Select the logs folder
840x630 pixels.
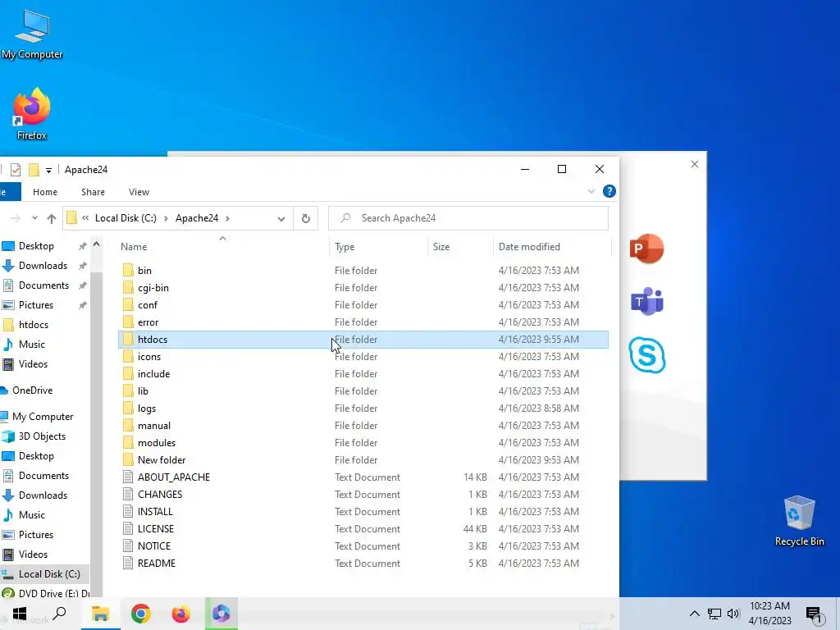tap(363, 409)
